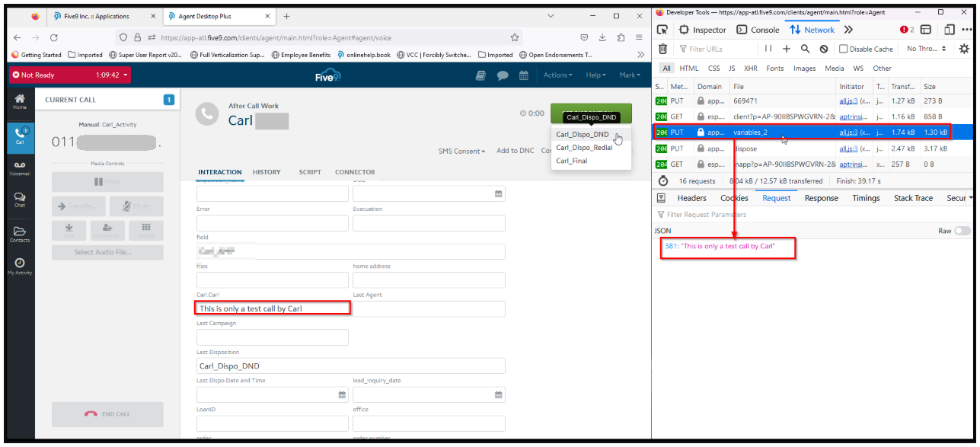The width and height of the screenshot is (980, 447).
Task: Open Chat in the Five9 sidebar
Action: click(20, 200)
